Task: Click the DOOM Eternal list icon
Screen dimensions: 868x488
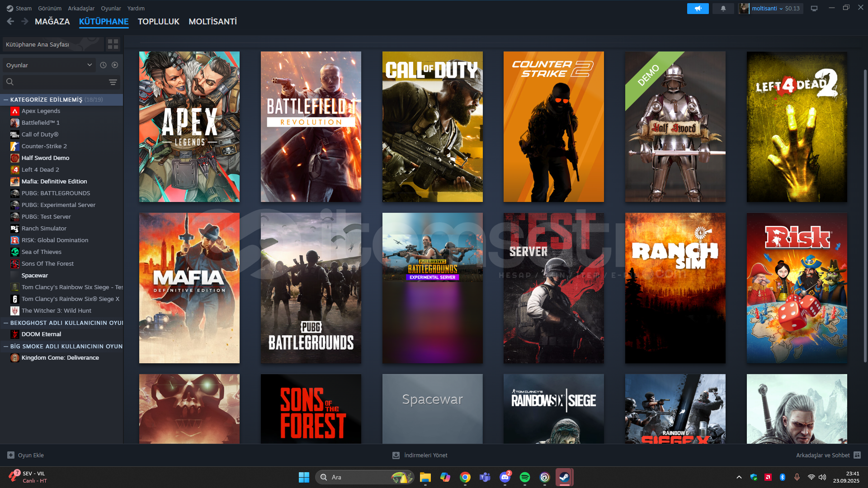Action: click(x=15, y=334)
